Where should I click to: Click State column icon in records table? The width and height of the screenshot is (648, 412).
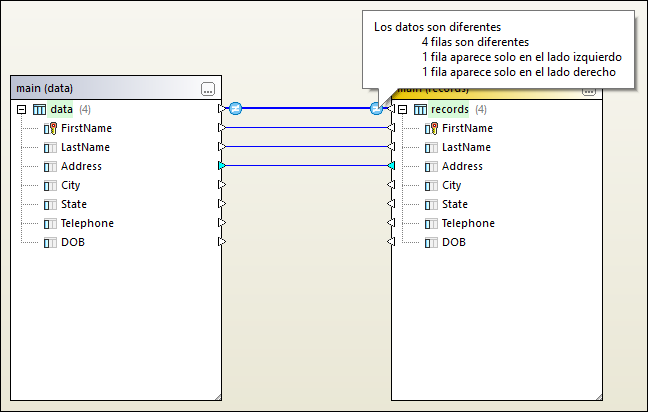point(431,205)
